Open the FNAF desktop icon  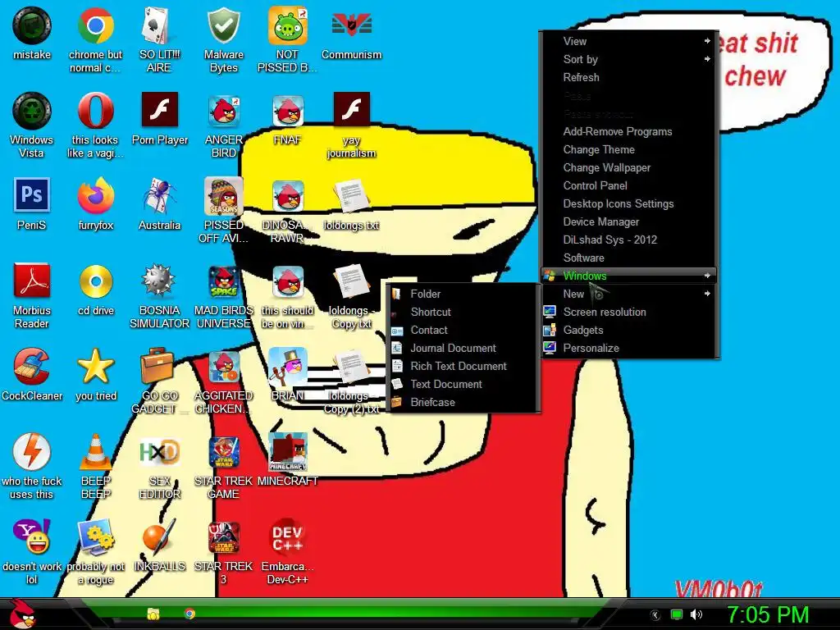287,111
